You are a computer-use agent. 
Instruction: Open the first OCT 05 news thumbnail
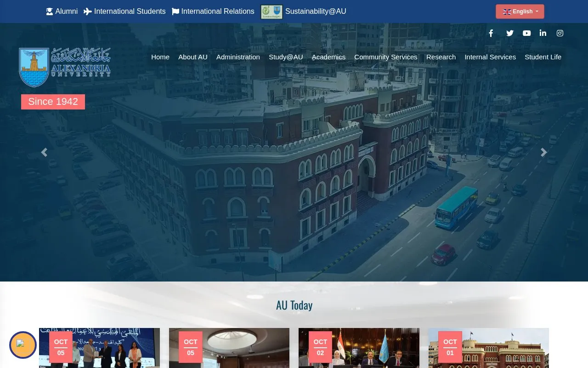click(x=99, y=348)
